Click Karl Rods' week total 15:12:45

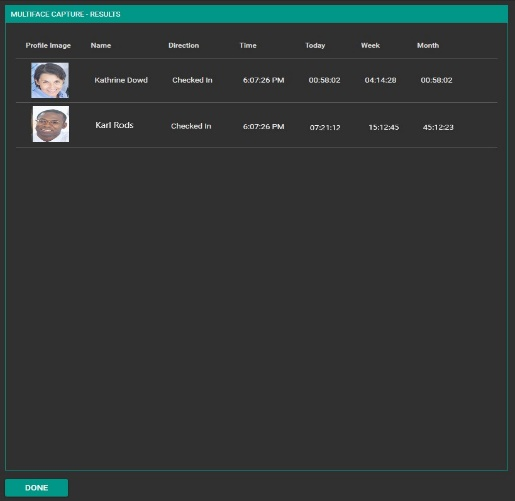384,127
